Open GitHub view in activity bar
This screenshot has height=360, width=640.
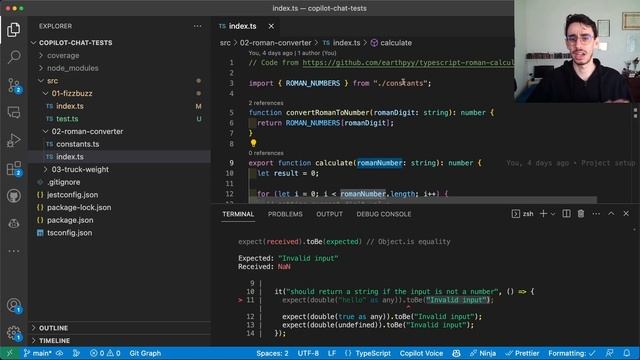[x=13, y=196]
